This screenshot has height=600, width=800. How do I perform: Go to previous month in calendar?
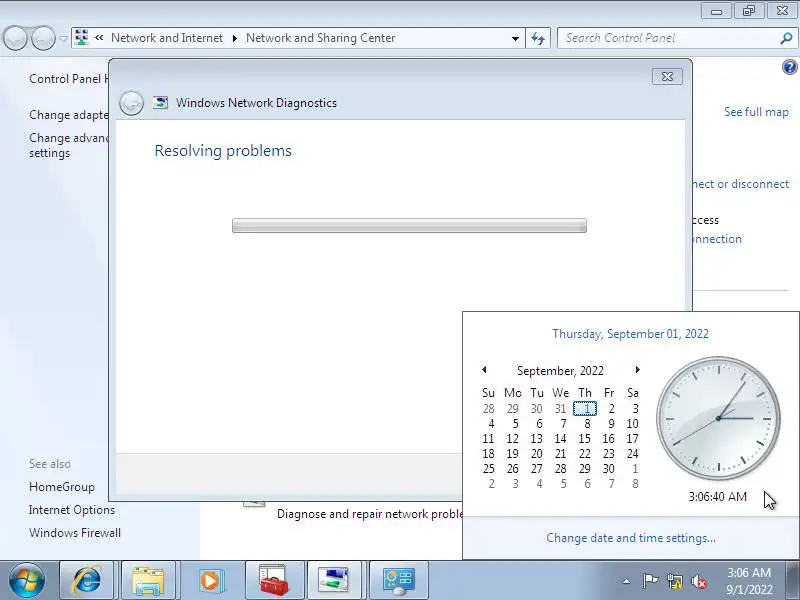[484, 369]
